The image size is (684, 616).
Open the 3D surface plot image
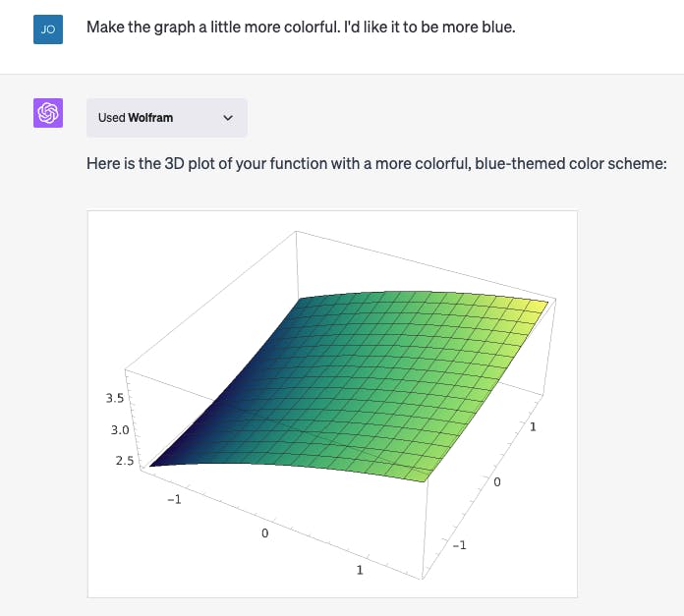[332, 403]
